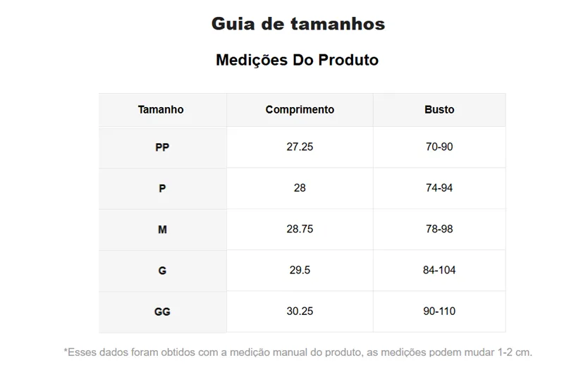This screenshot has height=384, width=588.
Task: Select the PP size row label
Action: pos(162,147)
